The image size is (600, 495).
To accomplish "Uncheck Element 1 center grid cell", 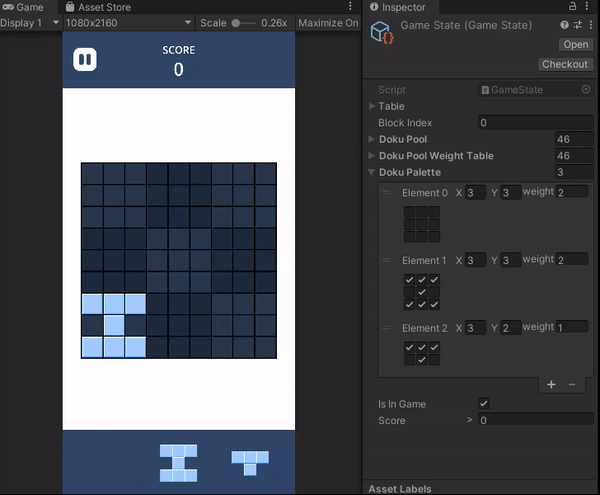I will point(422,292).
